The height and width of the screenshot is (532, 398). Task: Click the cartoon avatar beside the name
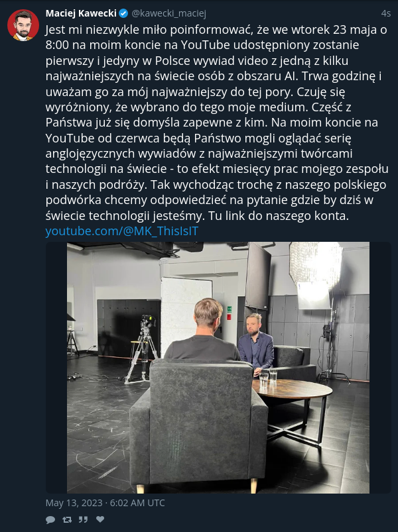coord(23,25)
